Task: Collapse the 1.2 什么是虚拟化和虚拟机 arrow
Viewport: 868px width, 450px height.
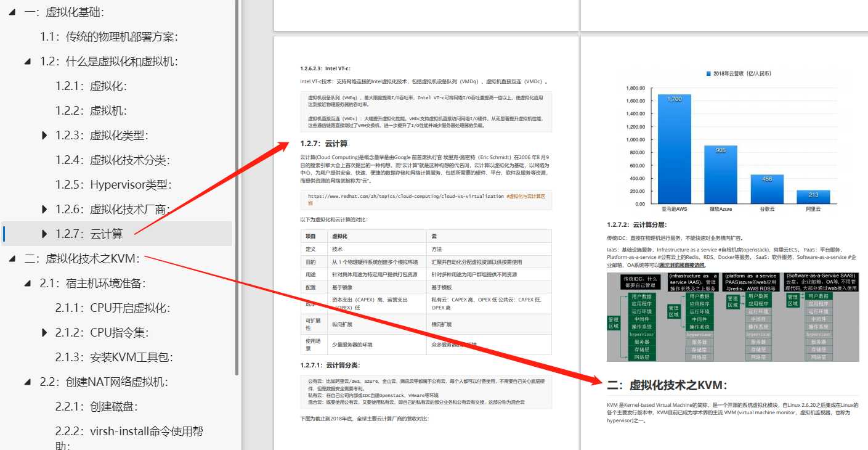Action: [x=28, y=62]
